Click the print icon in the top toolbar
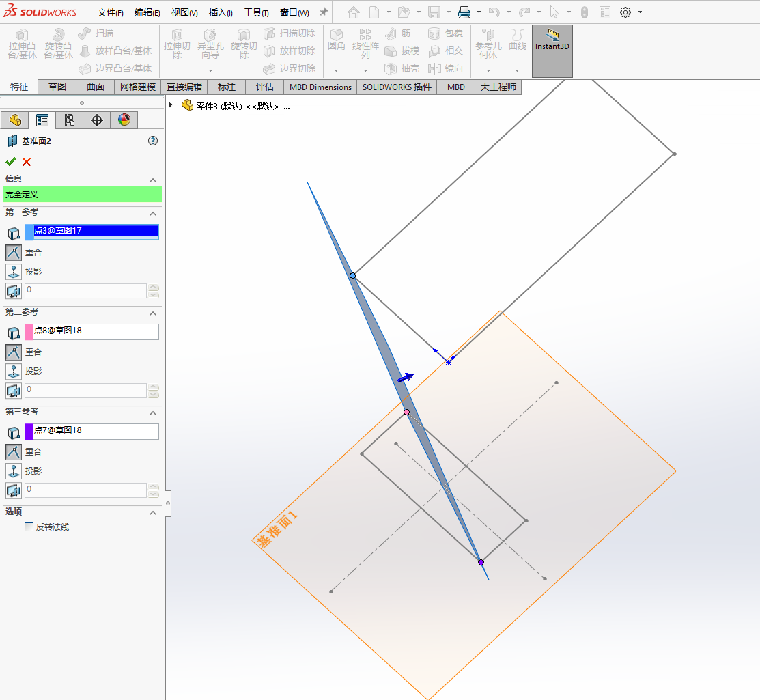The image size is (760, 700). [464, 12]
